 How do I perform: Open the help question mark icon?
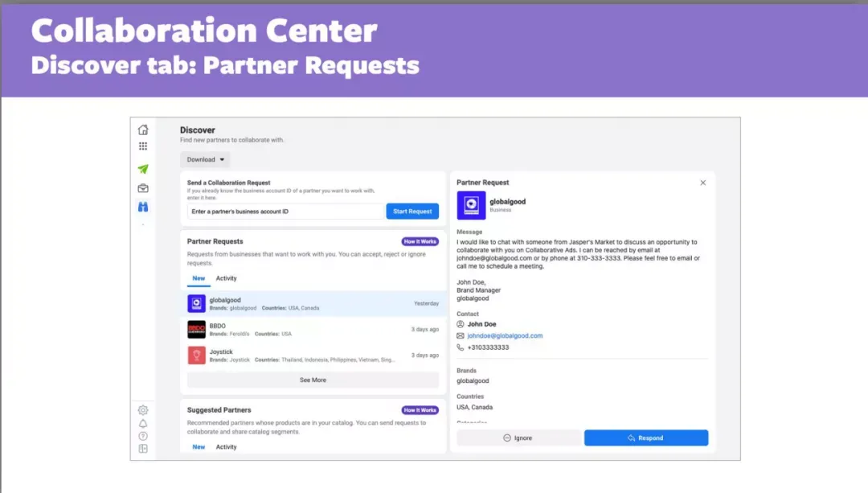(x=143, y=436)
